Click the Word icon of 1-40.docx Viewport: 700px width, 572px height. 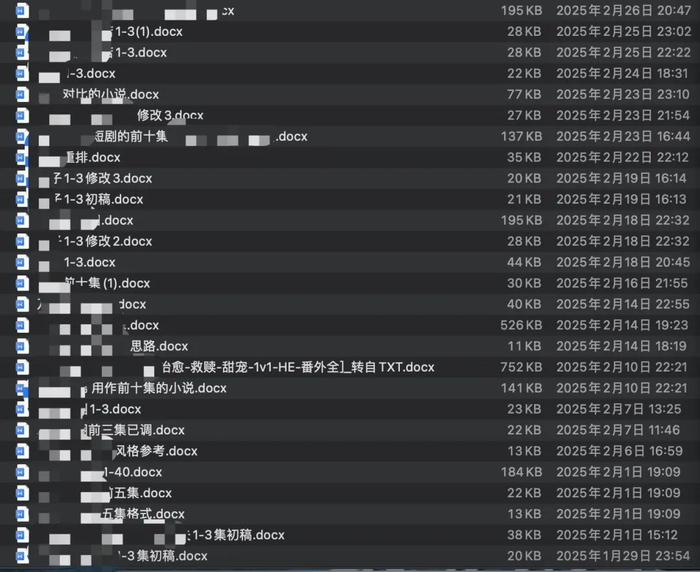tap(22, 472)
